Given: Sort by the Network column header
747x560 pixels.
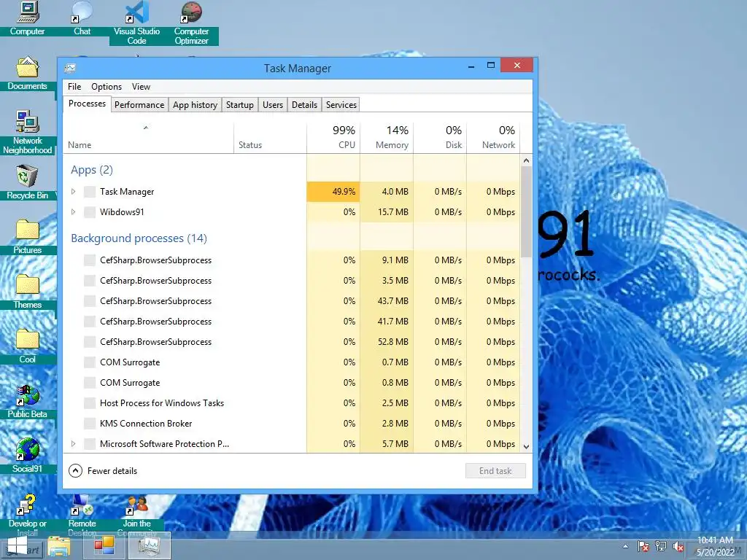Looking at the screenshot, I should point(493,138).
